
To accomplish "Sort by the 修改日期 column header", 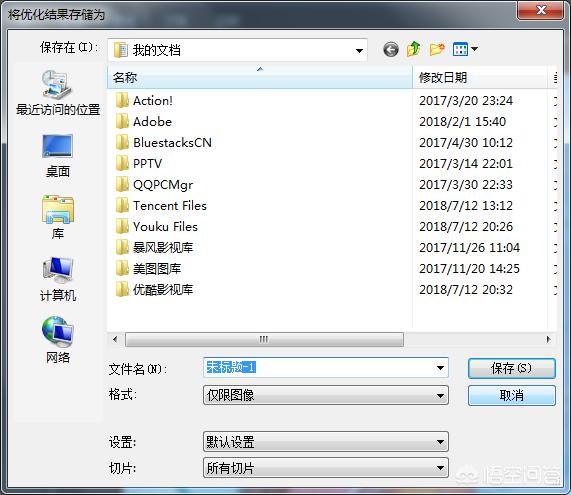I will [x=480, y=77].
